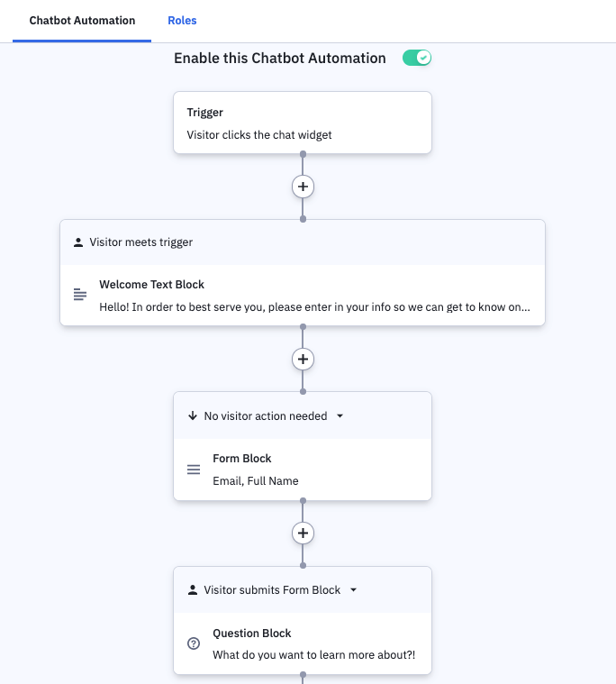Click plus button below Form Block
This screenshot has width=616, height=684.
303,534
